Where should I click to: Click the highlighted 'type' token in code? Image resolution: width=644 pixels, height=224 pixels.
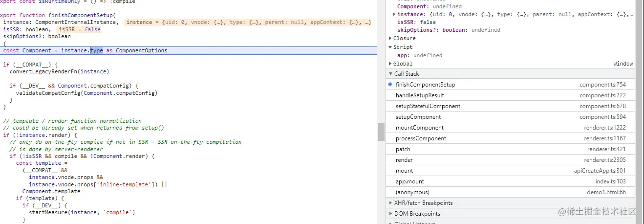pyautogui.click(x=97, y=50)
